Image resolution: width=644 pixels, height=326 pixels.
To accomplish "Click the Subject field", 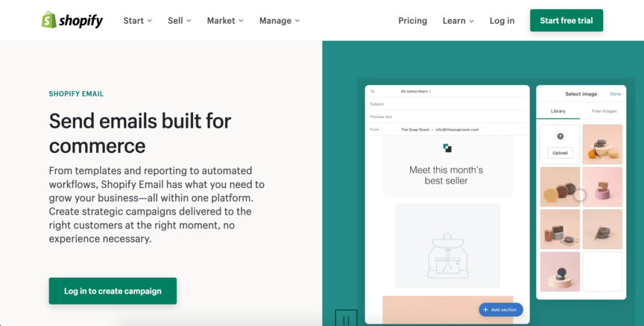I will click(447, 104).
